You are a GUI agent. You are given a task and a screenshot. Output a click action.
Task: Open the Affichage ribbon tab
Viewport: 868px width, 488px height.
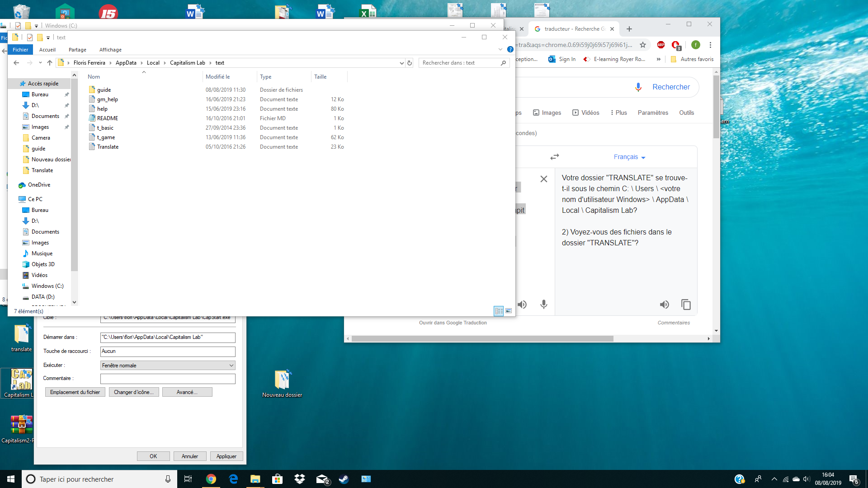click(110, 50)
